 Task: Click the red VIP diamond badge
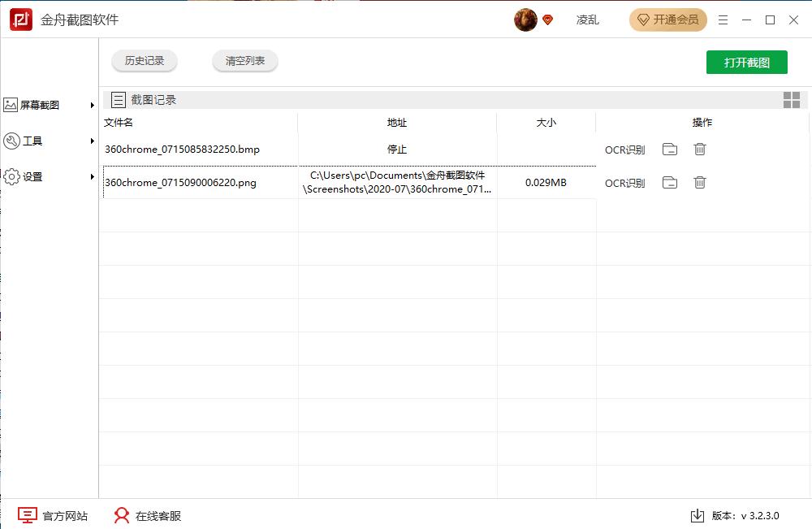(548, 20)
